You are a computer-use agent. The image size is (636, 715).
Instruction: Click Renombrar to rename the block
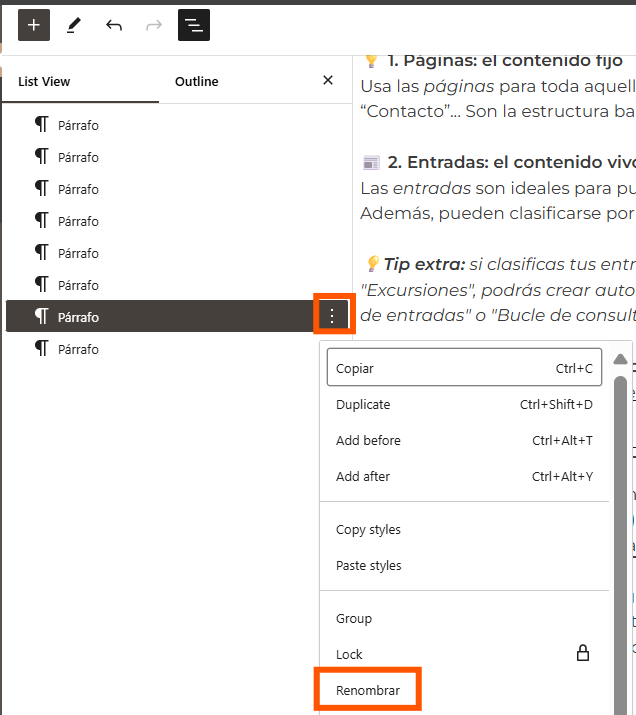[x=369, y=691]
